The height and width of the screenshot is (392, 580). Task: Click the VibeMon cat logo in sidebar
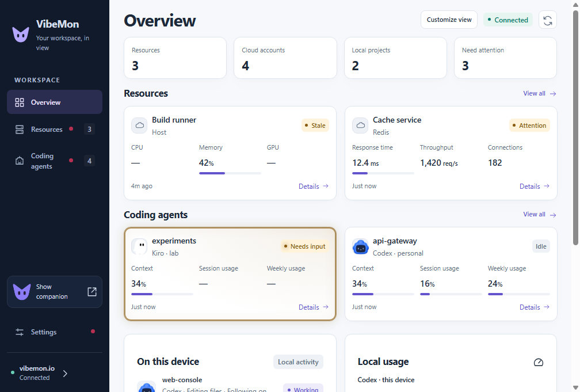click(21, 35)
